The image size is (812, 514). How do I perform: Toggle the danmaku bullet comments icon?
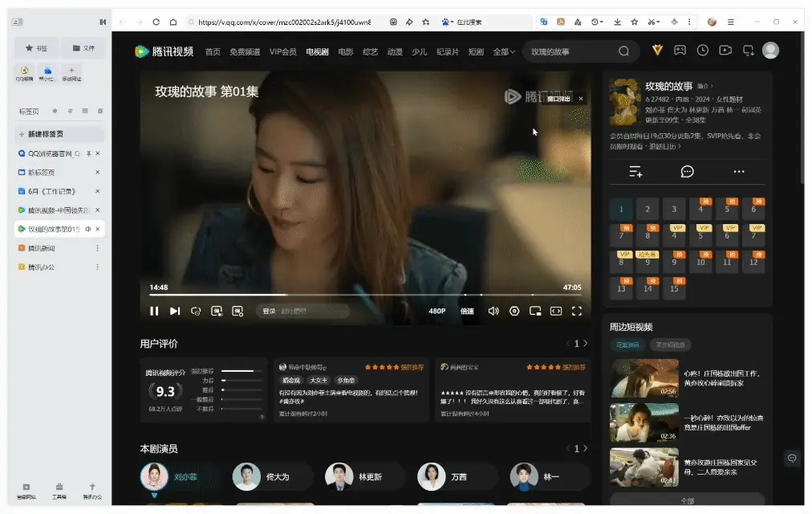pyautogui.click(x=217, y=311)
